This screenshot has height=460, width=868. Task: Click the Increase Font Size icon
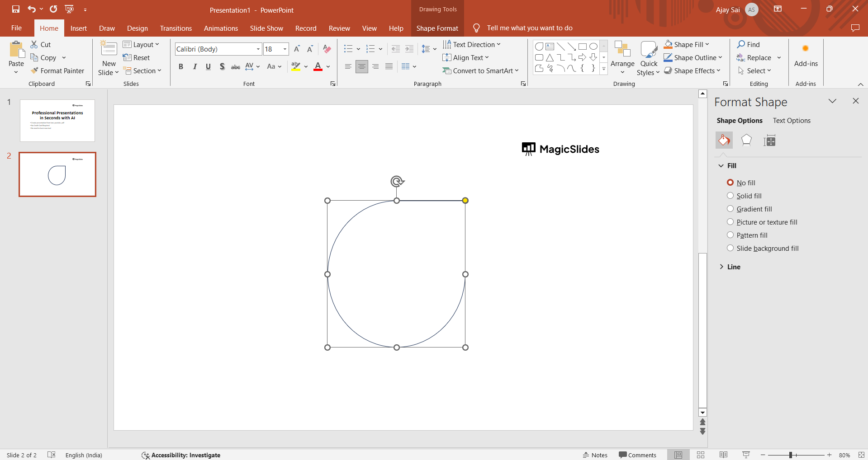pyautogui.click(x=297, y=49)
